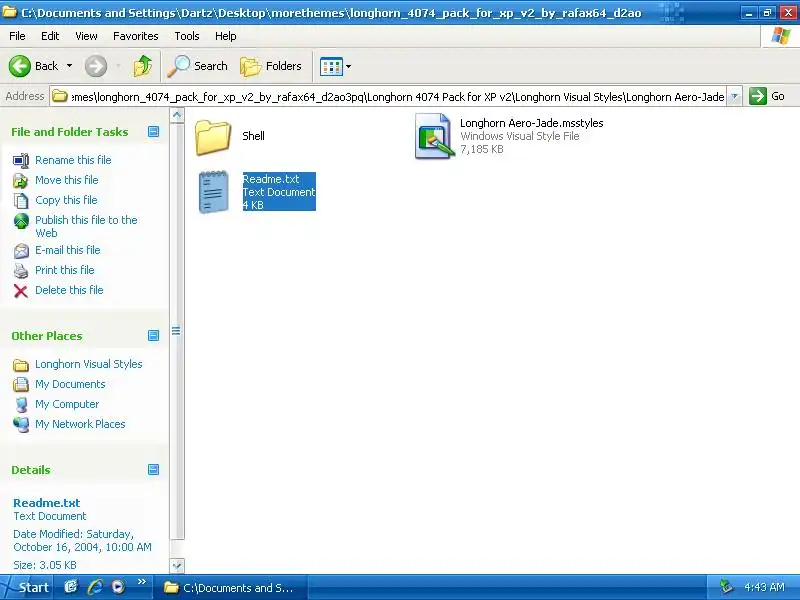
Task: Click the Rename this file icon
Action: (x=21, y=161)
